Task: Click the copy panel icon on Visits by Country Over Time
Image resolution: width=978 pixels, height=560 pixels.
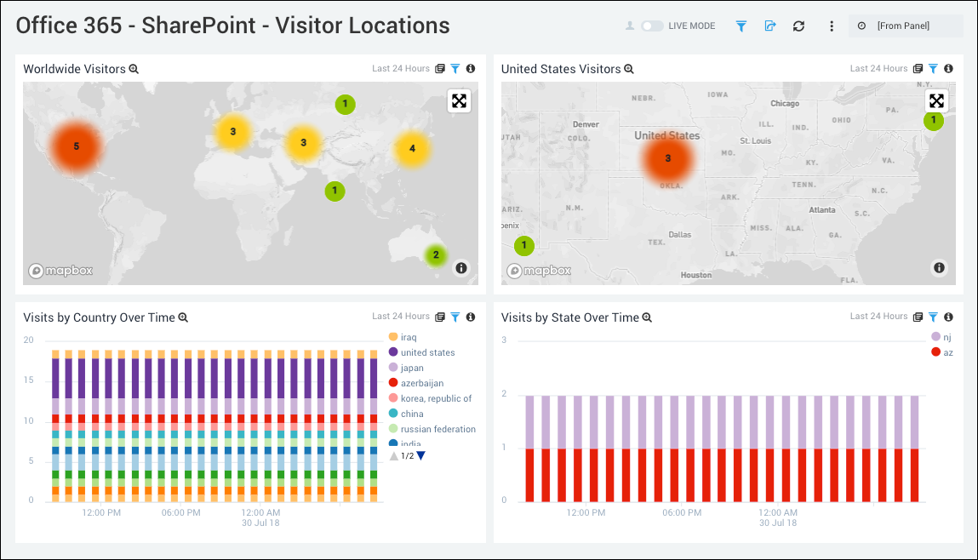Action: coord(439,317)
